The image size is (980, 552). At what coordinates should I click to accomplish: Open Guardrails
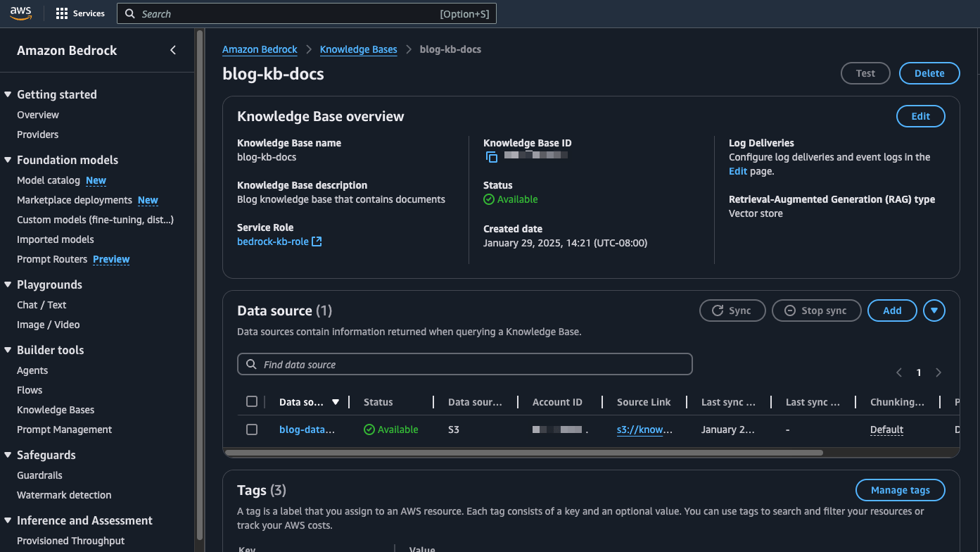(x=39, y=475)
